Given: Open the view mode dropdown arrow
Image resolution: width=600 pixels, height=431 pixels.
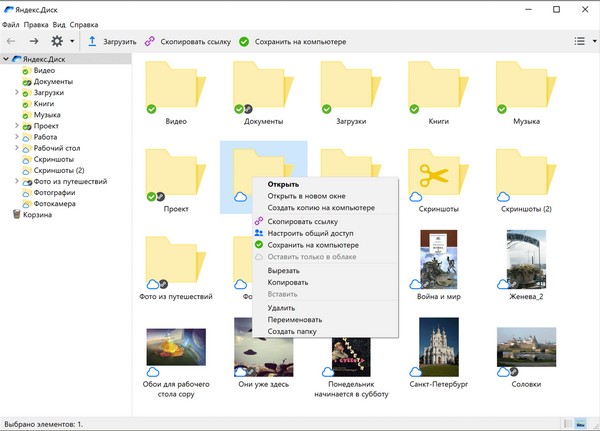Looking at the screenshot, I should click(x=594, y=41).
